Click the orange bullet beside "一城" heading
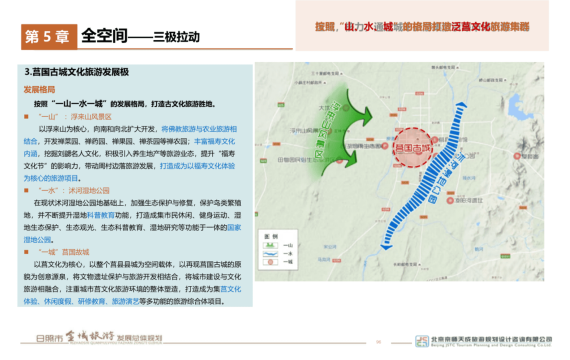The width and height of the screenshot is (570, 360). (x=26, y=252)
